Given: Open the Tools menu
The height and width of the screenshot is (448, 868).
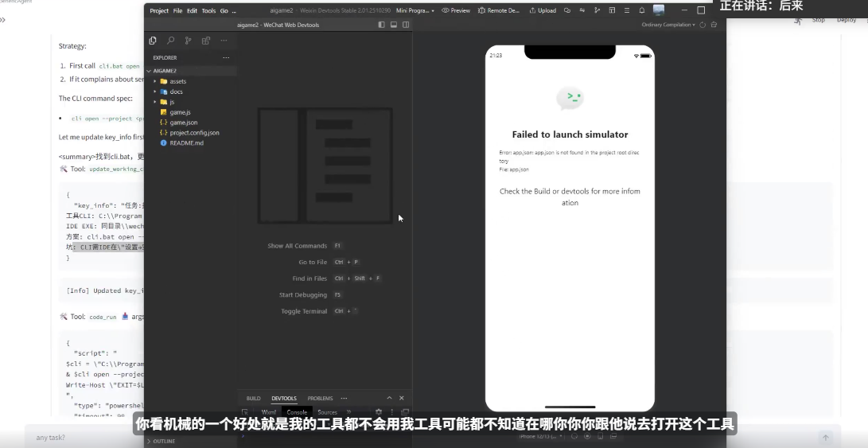Looking at the screenshot, I should pos(208,10).
